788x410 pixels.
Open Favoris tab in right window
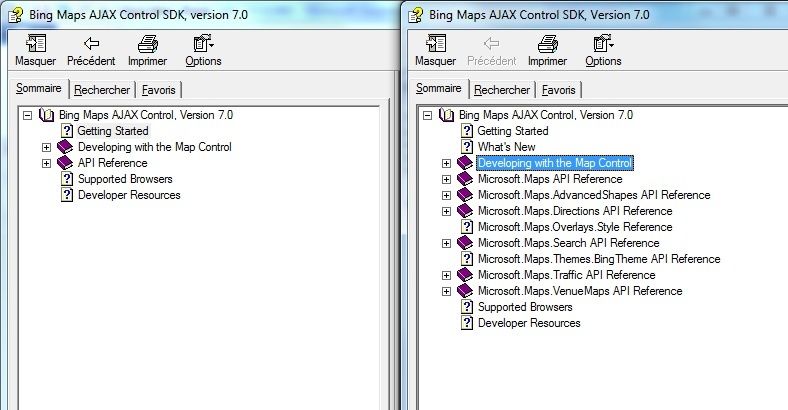tap(558, 90)
